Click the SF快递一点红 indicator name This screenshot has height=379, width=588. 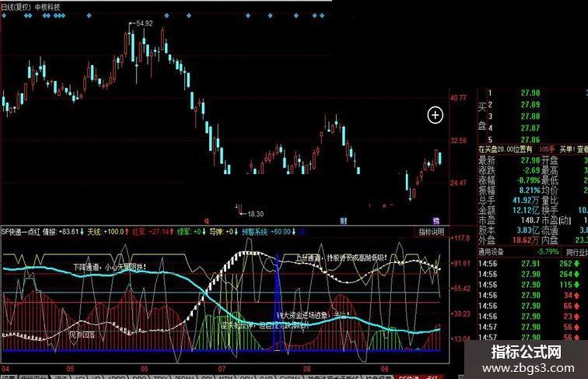click(x=21, y=232)
